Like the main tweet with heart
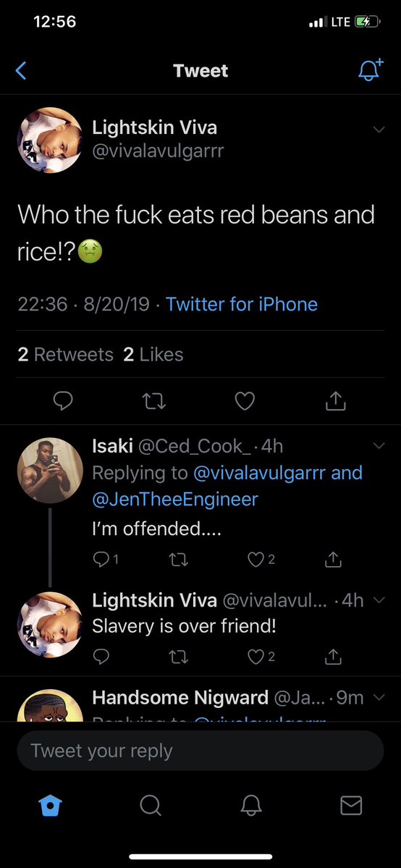Screen dimensions: 401x868 click(244, 401)
